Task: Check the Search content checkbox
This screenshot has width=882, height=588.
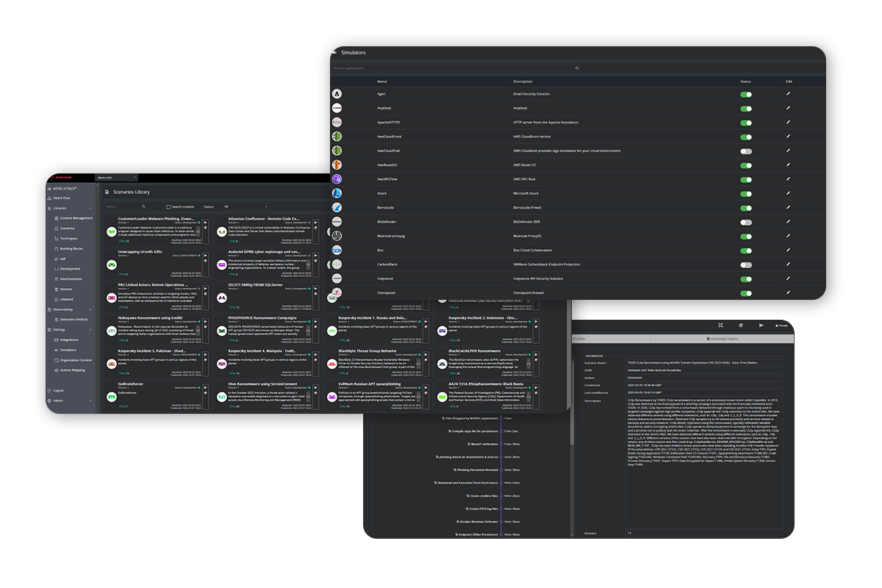Action: [168, 207]
